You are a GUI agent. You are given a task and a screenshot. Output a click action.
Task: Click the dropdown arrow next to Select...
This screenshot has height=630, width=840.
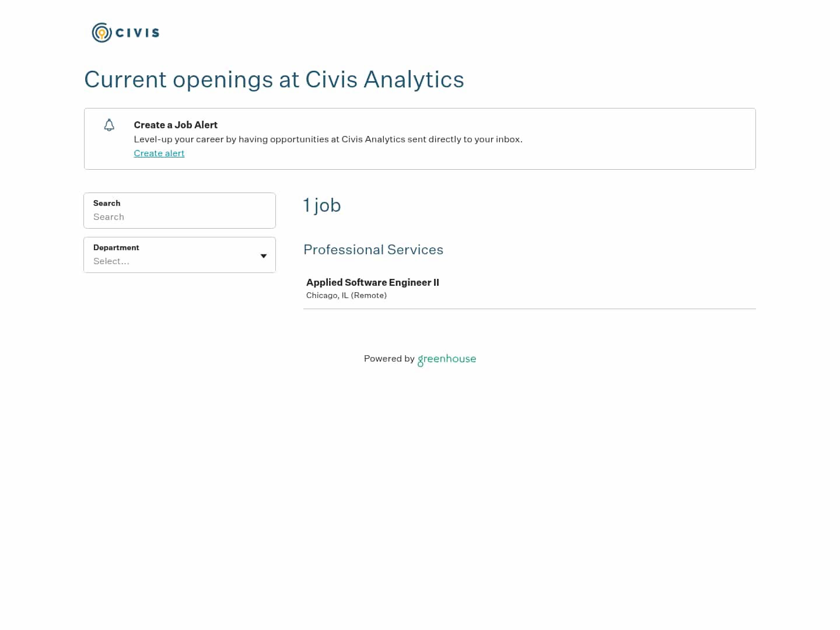click(x=264, y=256)
